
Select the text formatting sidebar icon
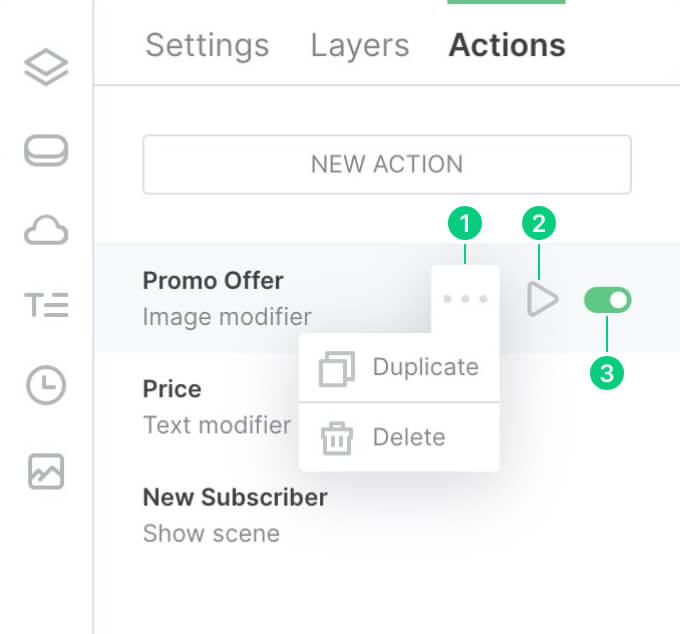coord(46,305)
